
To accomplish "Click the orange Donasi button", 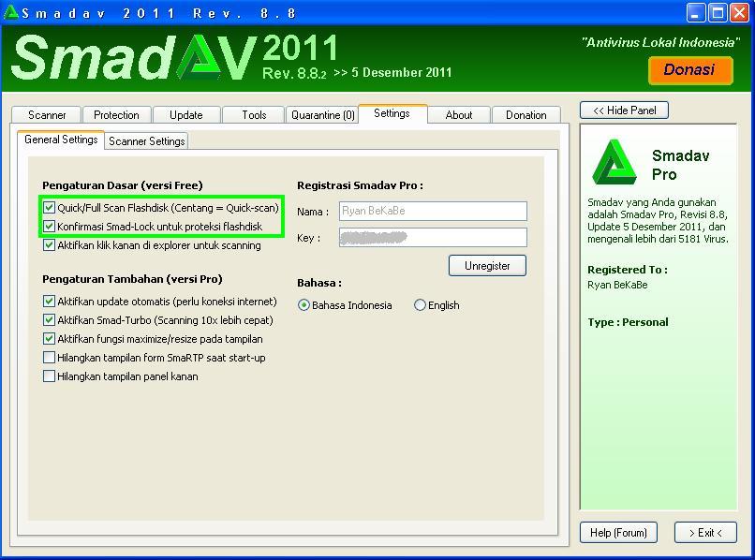I will [x=690, y=70].
